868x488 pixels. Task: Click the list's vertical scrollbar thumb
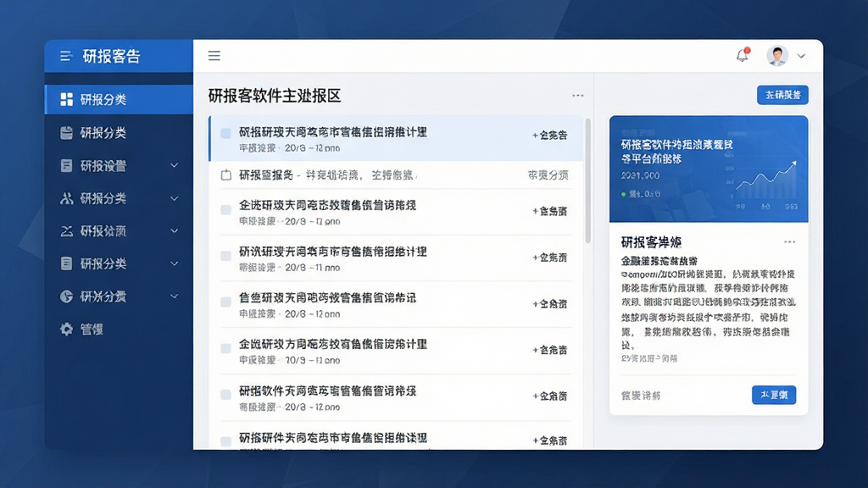[588, 180]
